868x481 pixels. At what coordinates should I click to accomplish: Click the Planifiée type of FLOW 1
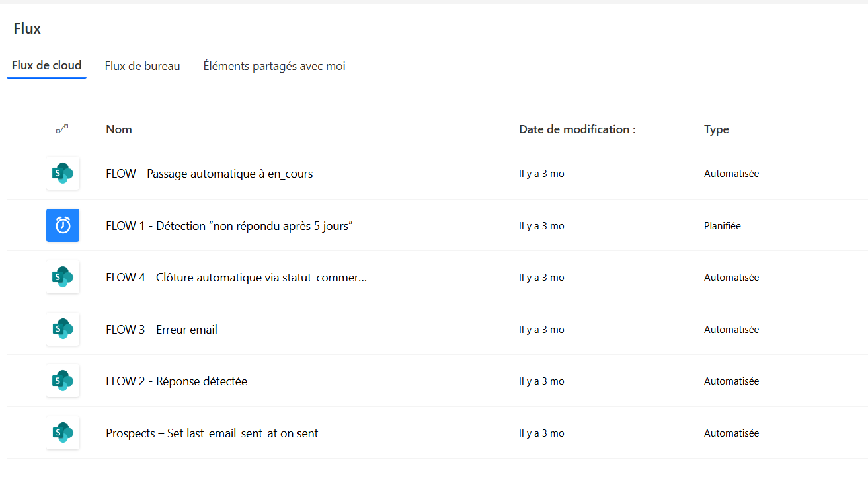click(x=723, y=226)
